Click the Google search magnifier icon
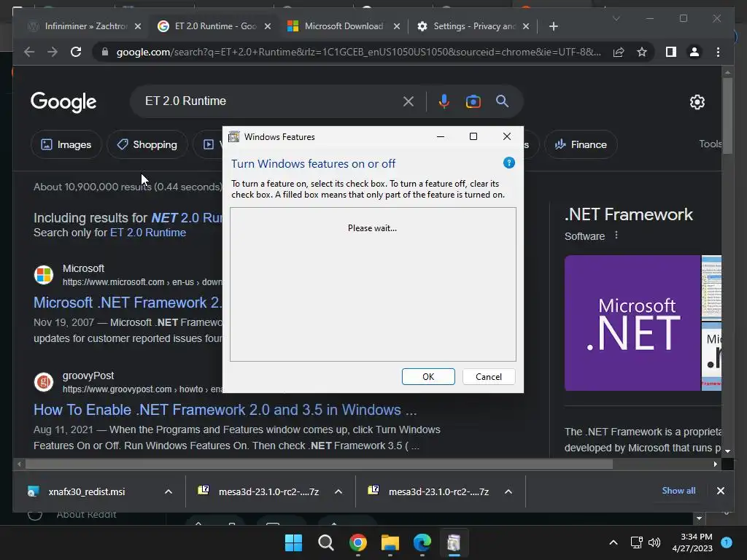 point(502,101)
